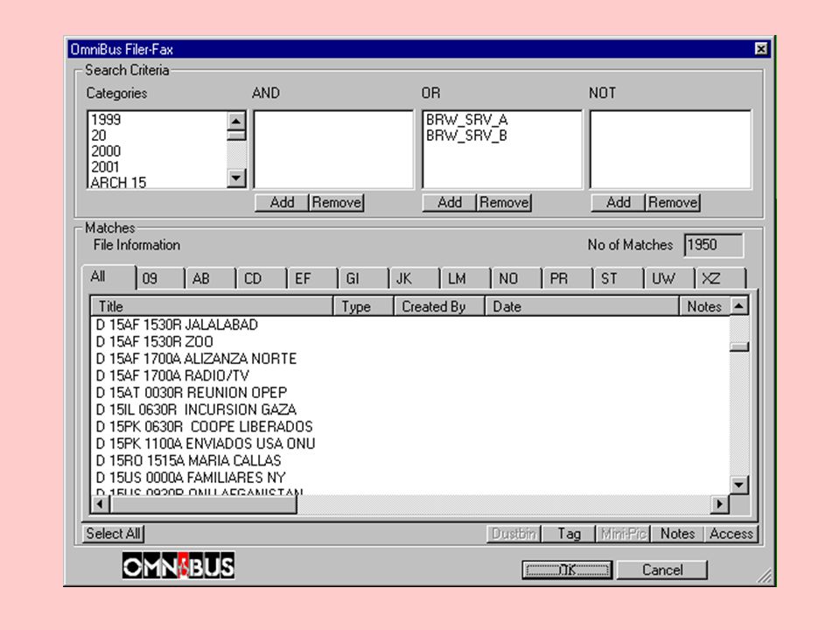Click the No of Matches field
The height and width of the screenshot is (630, 840).
(714, 245)
